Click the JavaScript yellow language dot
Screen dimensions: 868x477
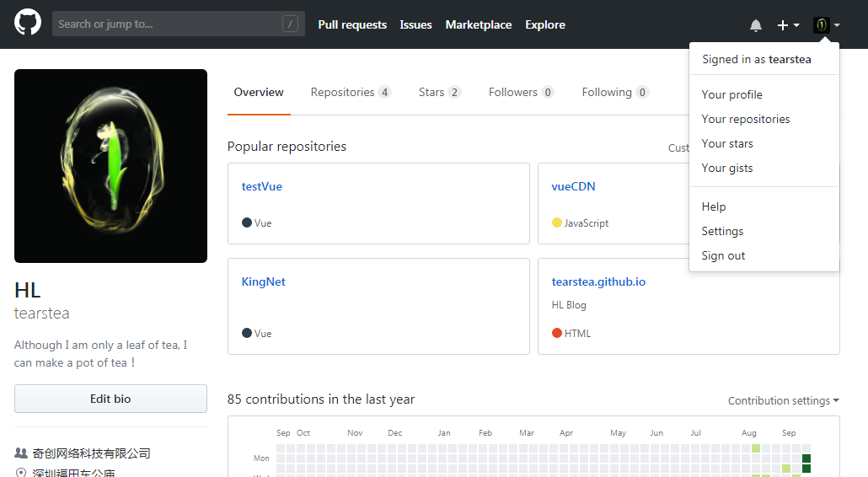point(557,222)
